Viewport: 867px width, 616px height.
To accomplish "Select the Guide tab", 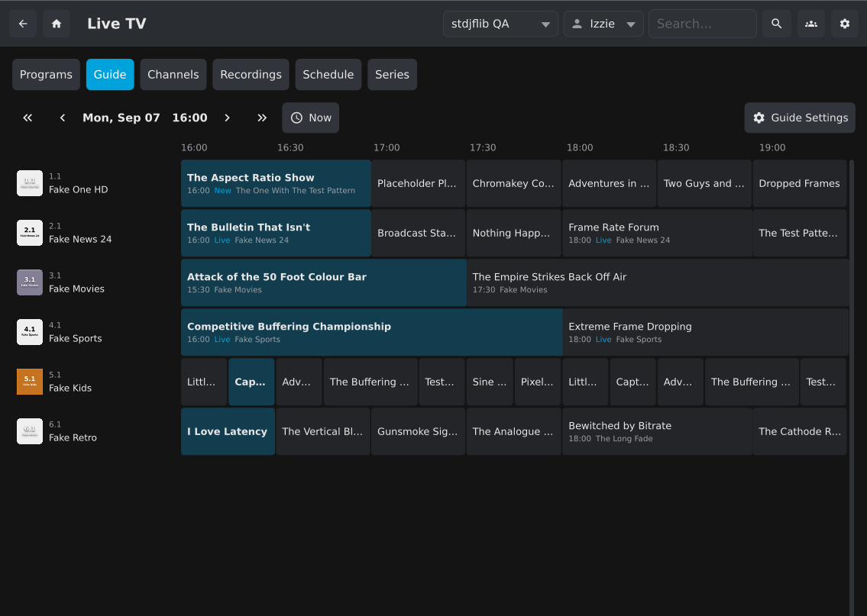I will (110, 75).
